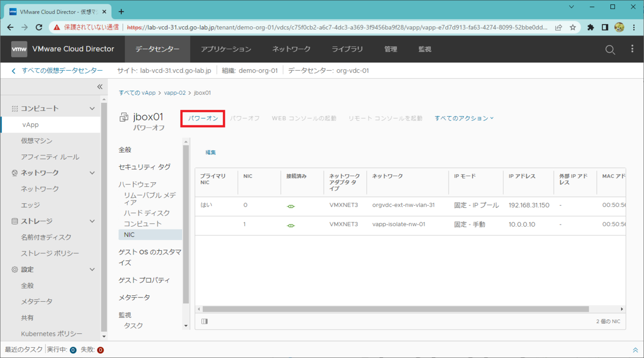The height and width of the screenshot is (358, 644).
Task: Click the connected status icon for NIC 0
Action: coord(291,206)
